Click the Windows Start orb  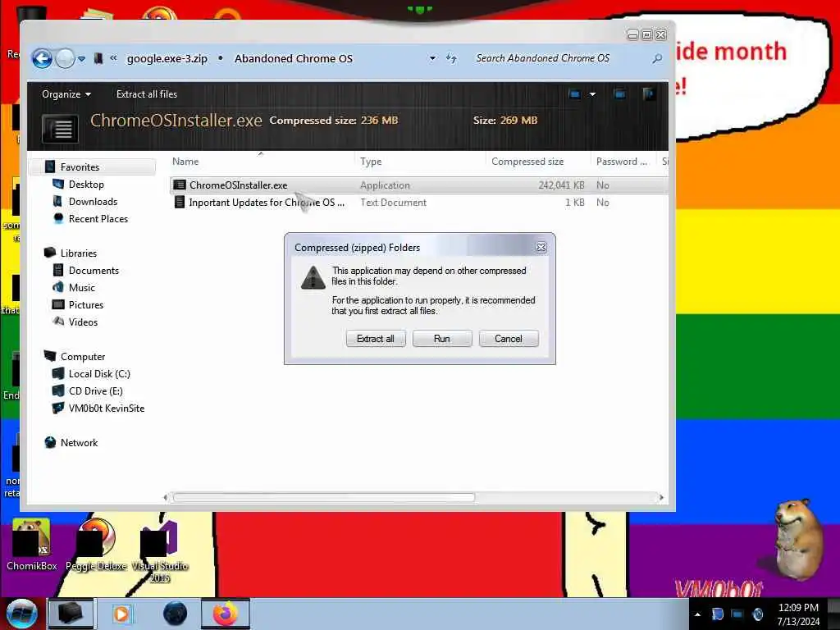21,614
